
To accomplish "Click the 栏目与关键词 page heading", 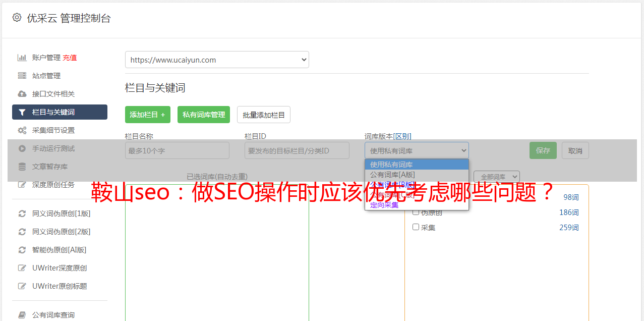I will 155,88.
